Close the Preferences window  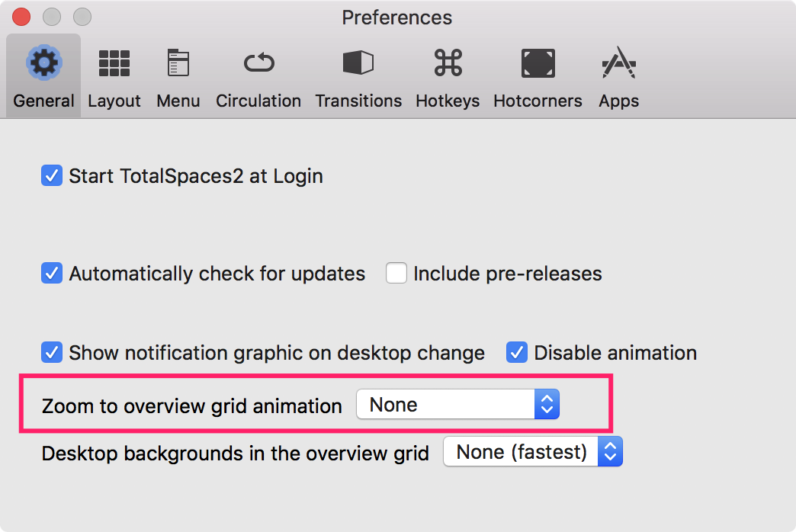point(22,17)
